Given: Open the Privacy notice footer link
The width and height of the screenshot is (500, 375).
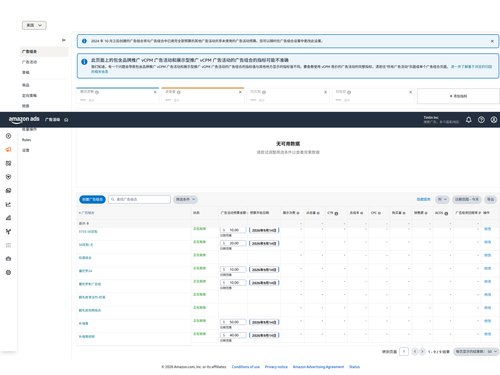Looking at the screenshot, I should [276, 367].
